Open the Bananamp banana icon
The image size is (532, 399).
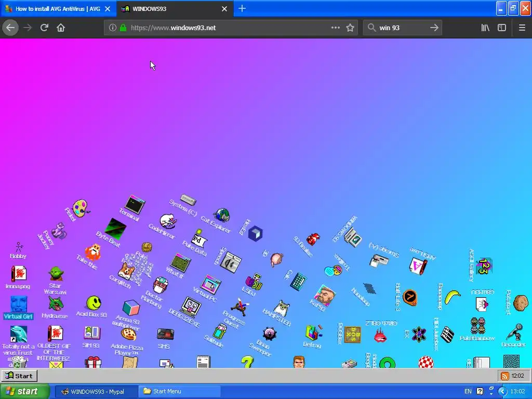click(453, 297)
